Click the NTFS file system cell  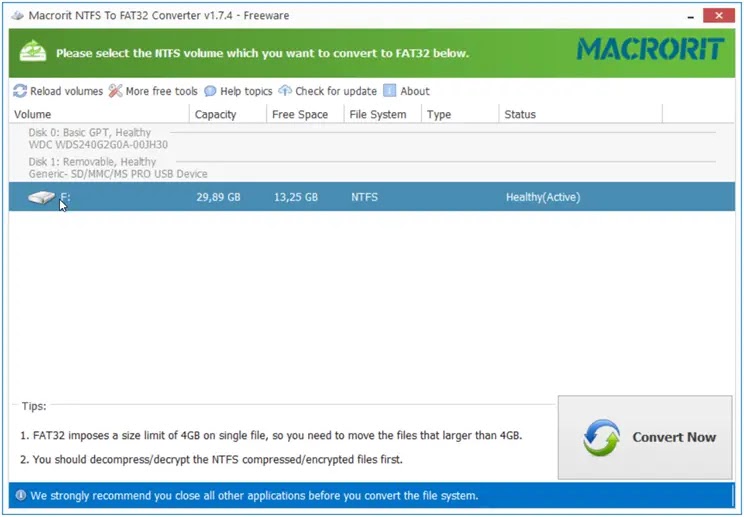point(364,197)
